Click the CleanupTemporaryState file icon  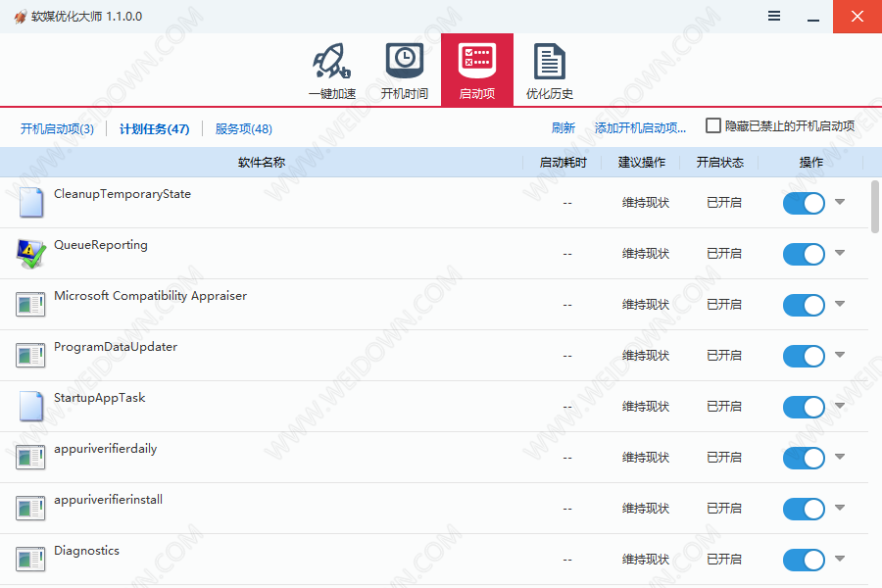click(x=31, y=203)
